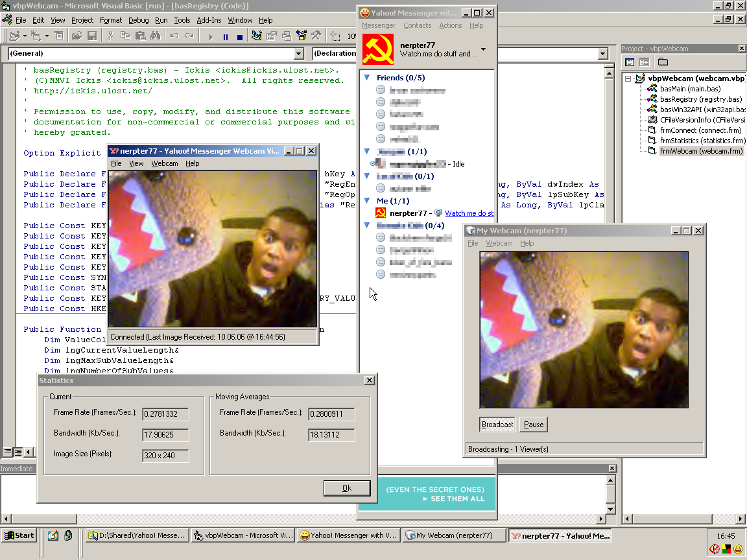The height and width of the screenshot is (560, 747).
Task: Switch to vbpWebcam - Microsoft Visual Basic taskbar button
Action: [243, 536]
